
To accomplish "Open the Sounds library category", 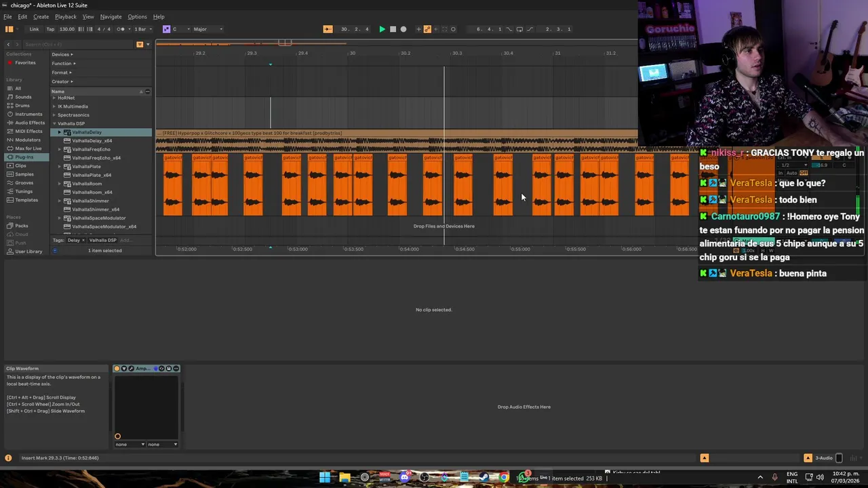I will pos(23,97).
